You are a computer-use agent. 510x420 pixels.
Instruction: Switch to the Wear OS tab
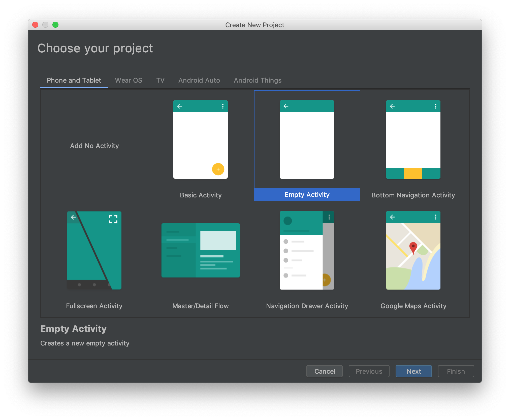tap(129, 80)
